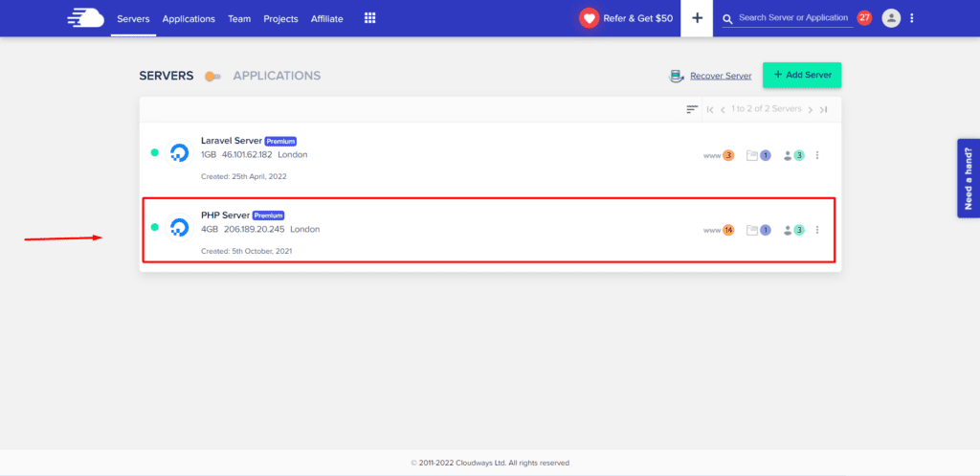Click the Cloudways logo icon
Screen dimensions: 980x476
coord(85,18)
